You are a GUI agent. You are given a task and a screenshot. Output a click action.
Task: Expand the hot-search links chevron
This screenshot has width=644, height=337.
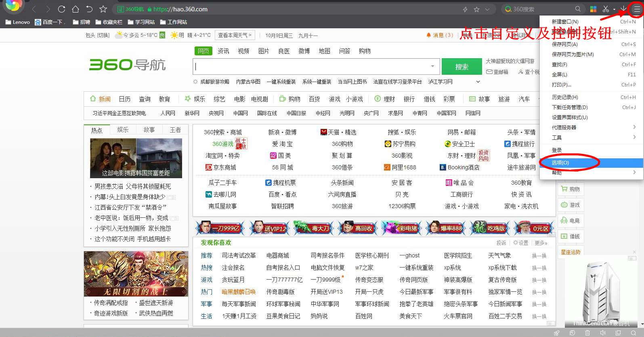[478, 82]
